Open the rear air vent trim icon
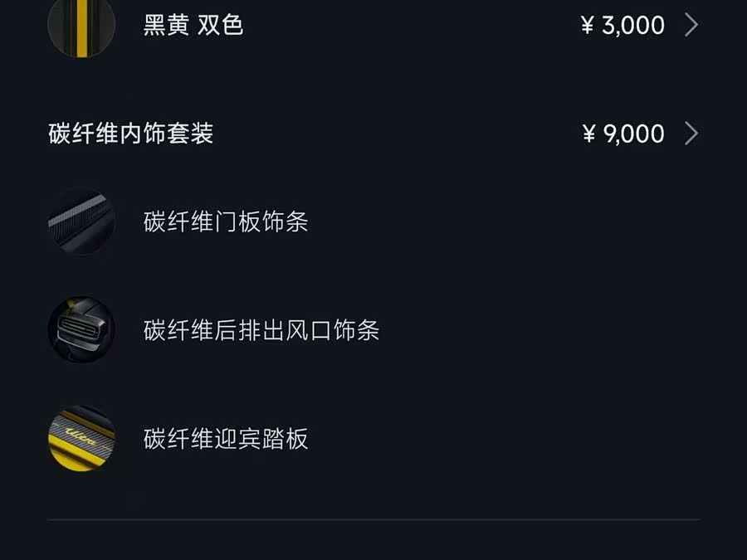 [x=81, y=330]
